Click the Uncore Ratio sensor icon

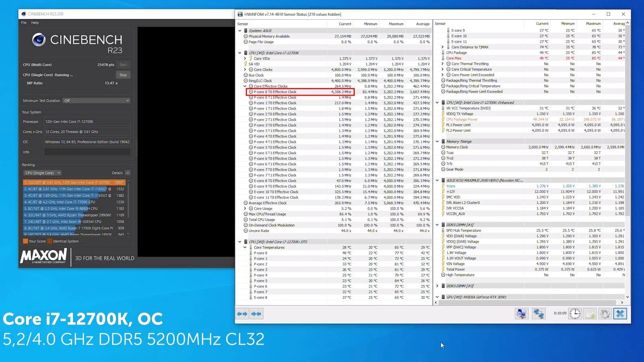(x=246, y=231)
